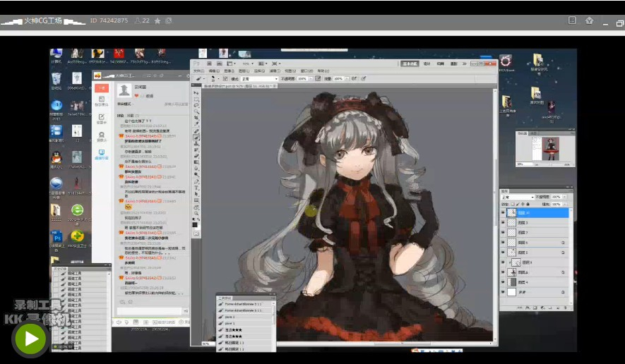Toggle lock transparent pixels in Layers panel
The image size is (625, 364).
512,205
